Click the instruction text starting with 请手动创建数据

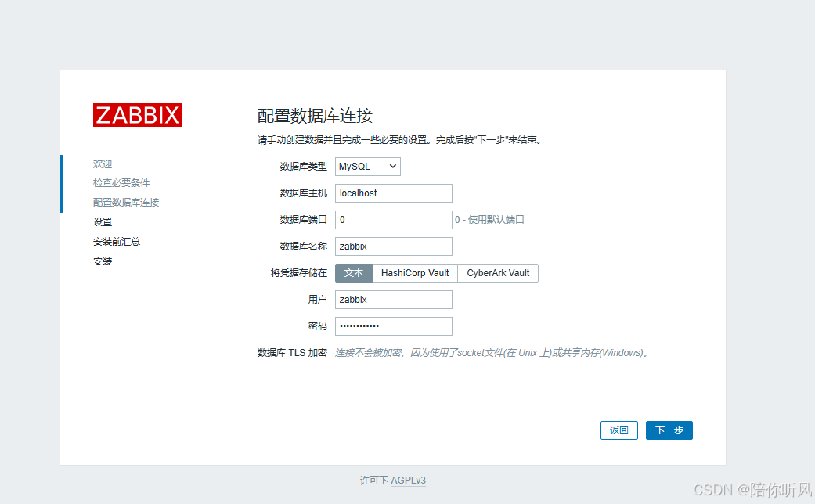coord(400,140)
